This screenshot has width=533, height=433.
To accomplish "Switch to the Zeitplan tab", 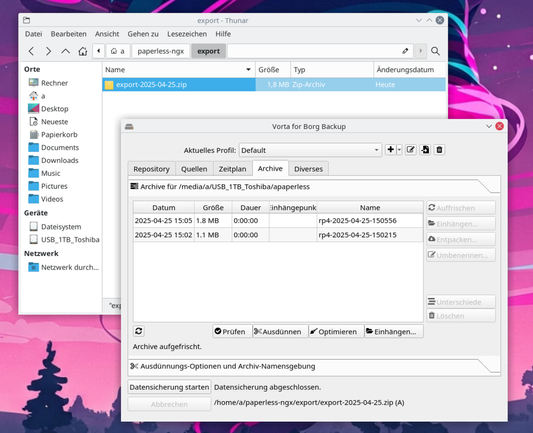I will pyautogui.click(x=233, y=169).
